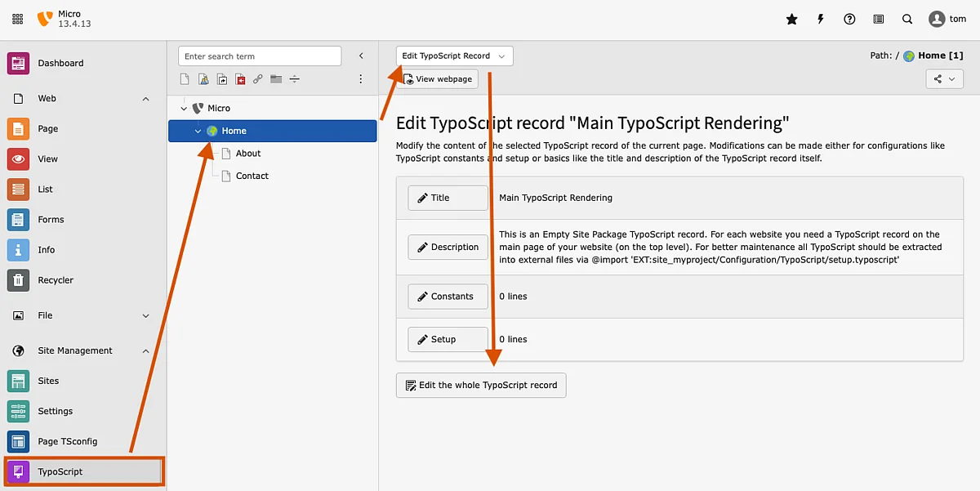This screenshot has height=491, width=980.
Task: Click the Setup edit button
Action: coord(448,339)
